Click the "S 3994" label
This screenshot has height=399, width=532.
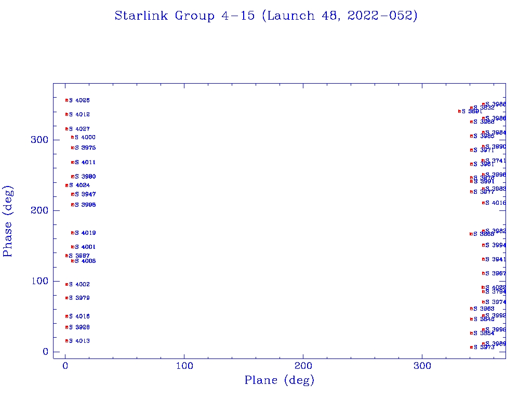[x=495, y=245]
